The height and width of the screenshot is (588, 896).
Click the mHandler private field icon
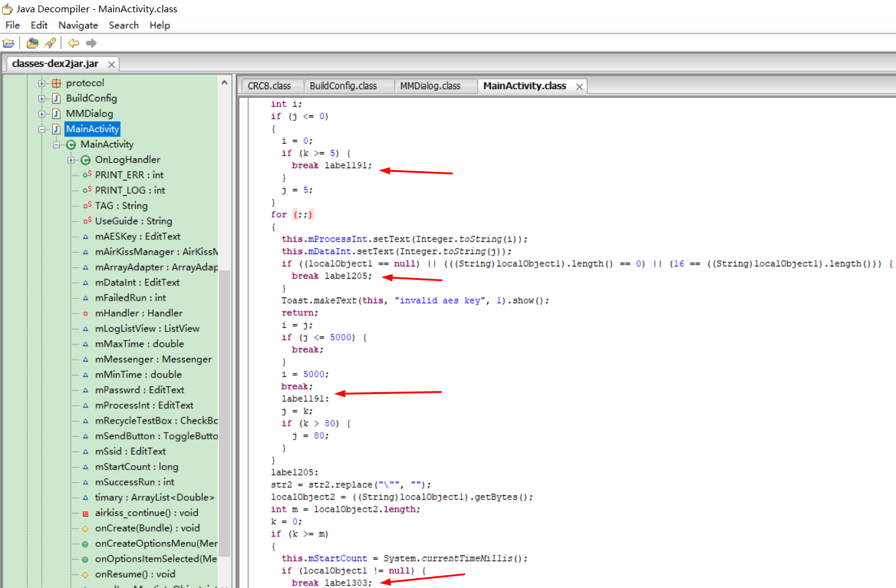(85, 313)
